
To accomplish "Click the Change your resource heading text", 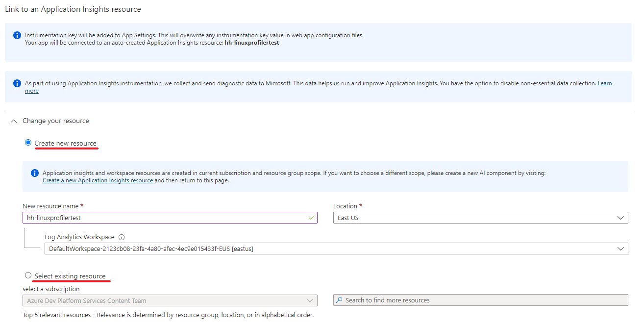I will pyautogui.click(x=56, y=121).
